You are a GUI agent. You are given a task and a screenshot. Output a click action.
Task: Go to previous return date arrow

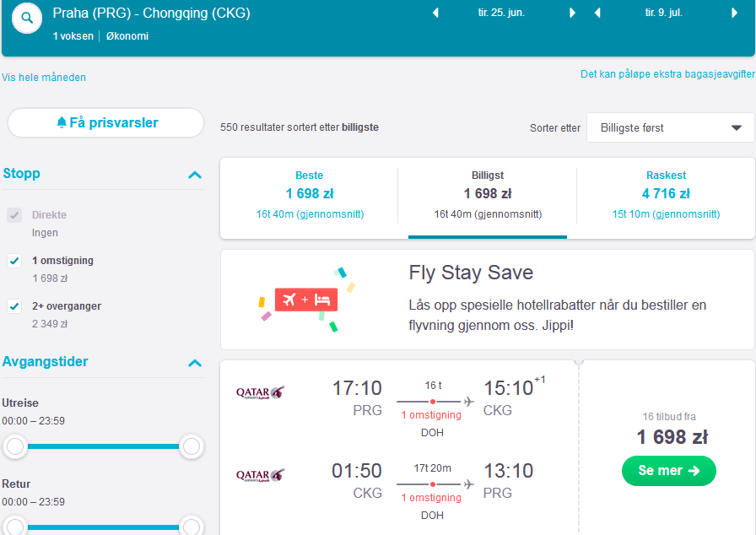[597, 13]
